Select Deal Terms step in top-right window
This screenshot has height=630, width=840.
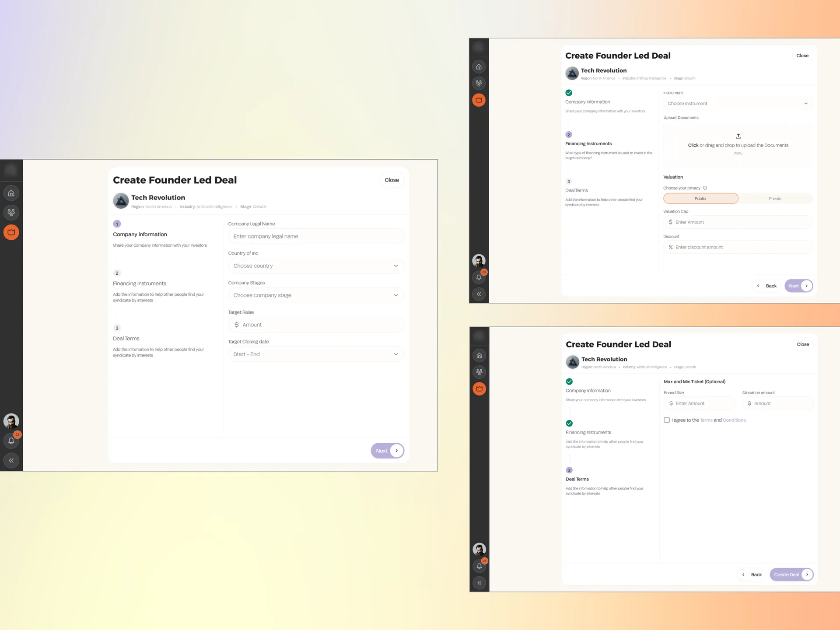pyautogui.click(x=604, y=192)
